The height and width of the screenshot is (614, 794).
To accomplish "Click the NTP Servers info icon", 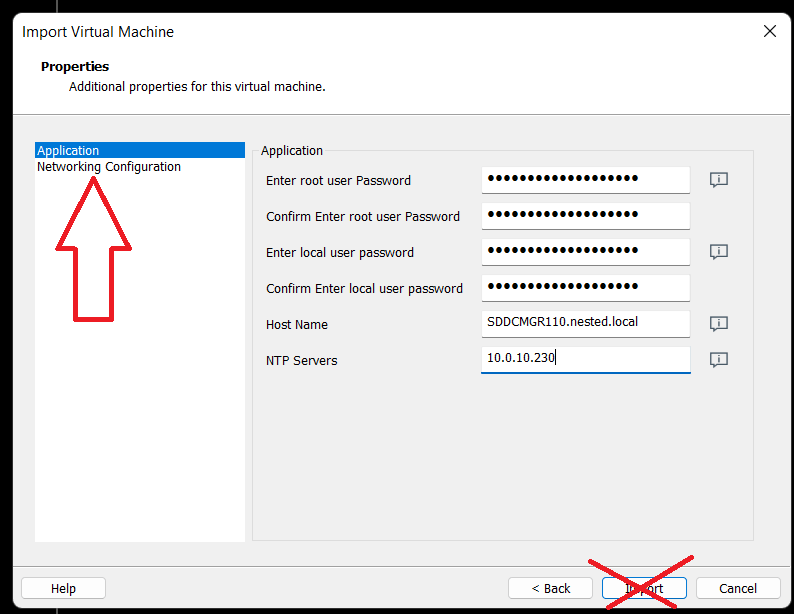I will 718,360.
